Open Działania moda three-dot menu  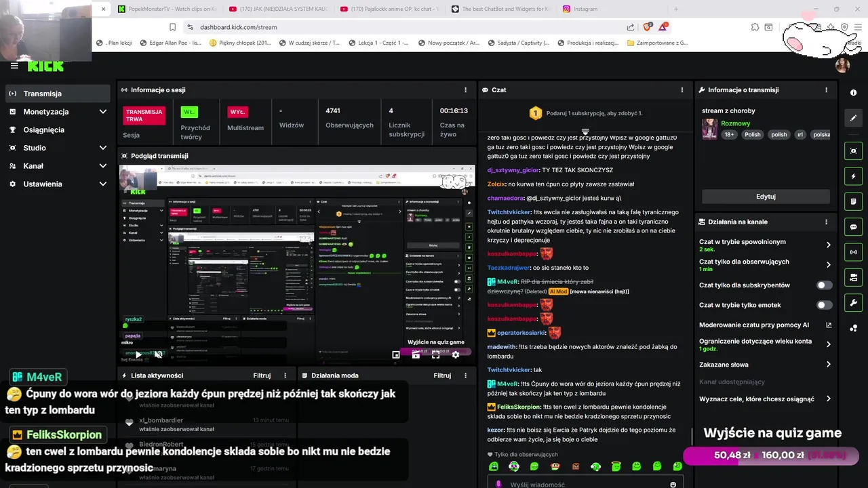[x=465, y=375]
